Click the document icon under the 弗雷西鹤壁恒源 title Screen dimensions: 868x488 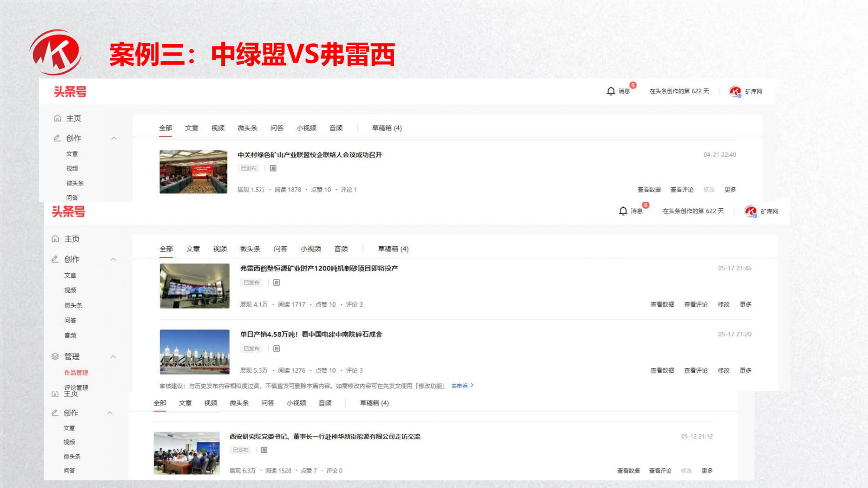pos(276,282)
